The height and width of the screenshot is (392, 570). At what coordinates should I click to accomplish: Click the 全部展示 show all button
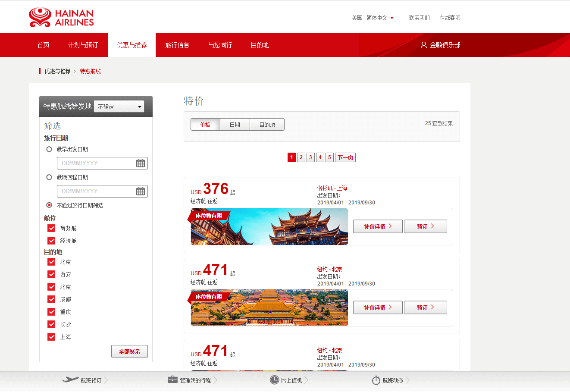[x=129, y=351]
